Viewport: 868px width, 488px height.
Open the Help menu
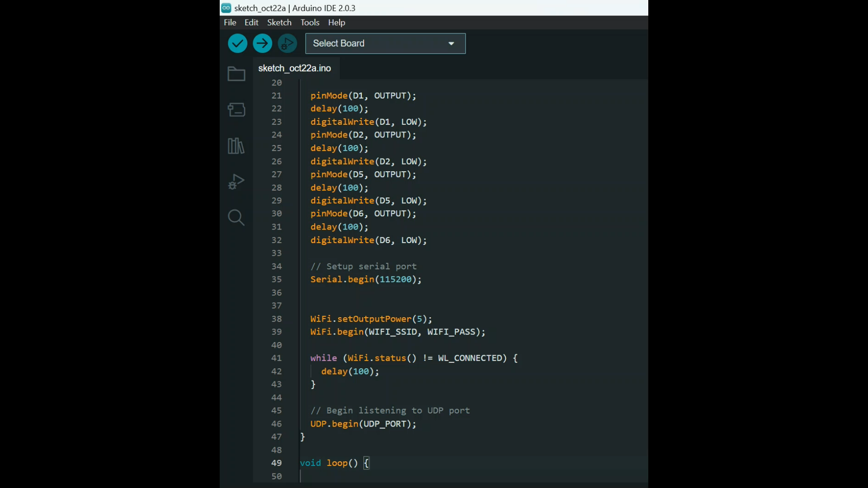pos(336,22)
